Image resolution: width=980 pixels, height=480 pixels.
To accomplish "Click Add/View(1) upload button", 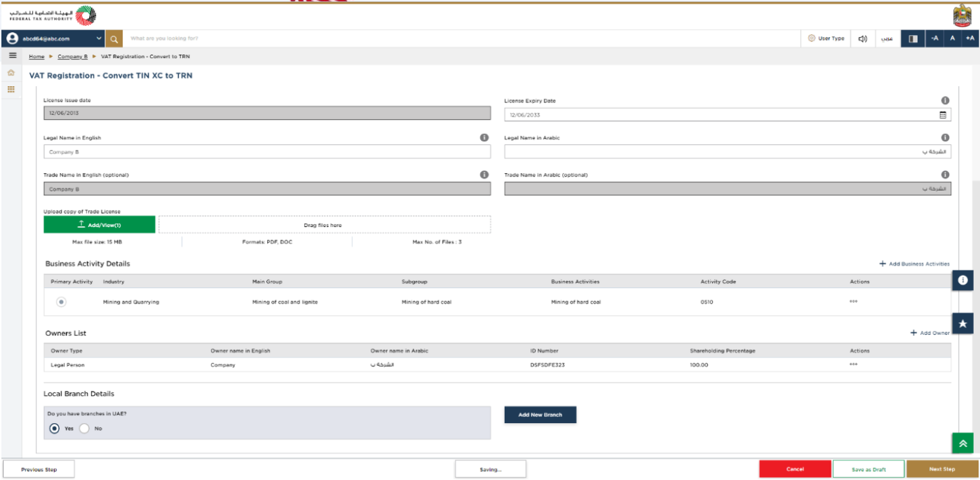I will tap(100, 225).
